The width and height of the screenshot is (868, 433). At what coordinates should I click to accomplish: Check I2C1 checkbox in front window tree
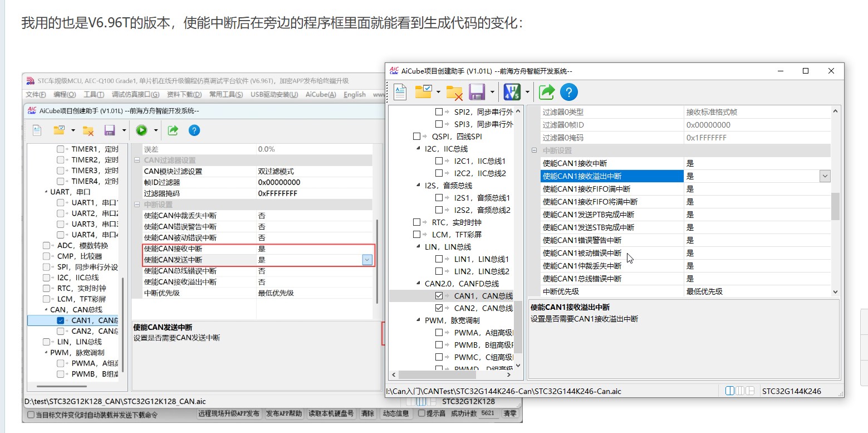point(439,161)
